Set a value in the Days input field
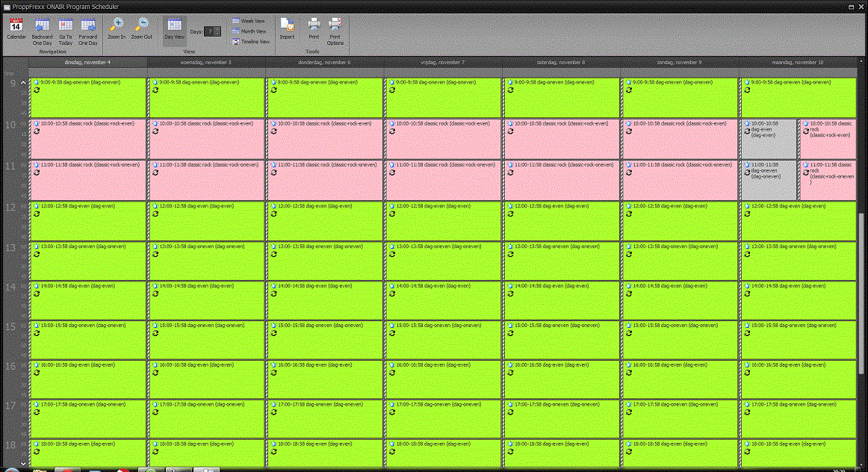Image resolution: width=868 pixels, height=472 pixels. pyautogui.click(x=208, y=31)
